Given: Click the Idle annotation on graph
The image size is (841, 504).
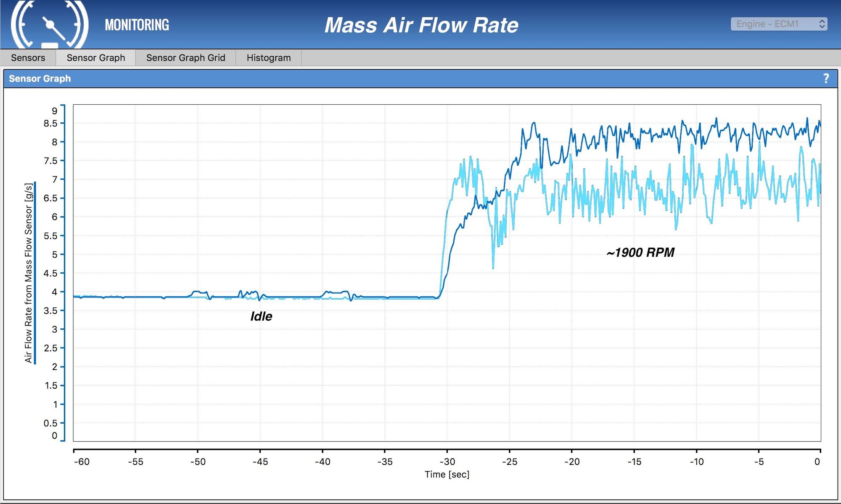Looking at the screenshot, I should tap(261, 316).
